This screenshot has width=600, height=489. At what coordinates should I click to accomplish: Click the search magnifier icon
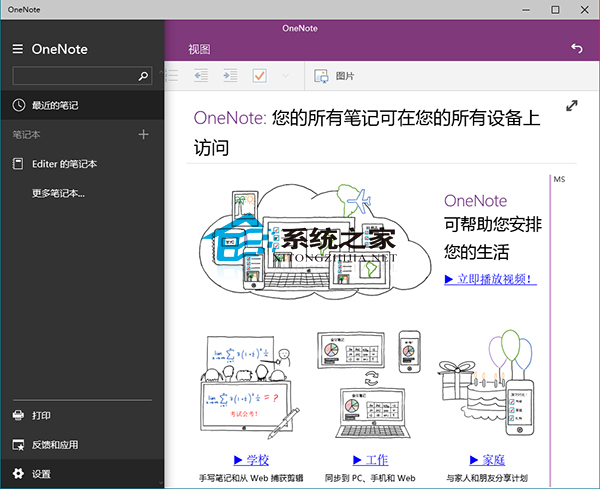coord(143,76)
